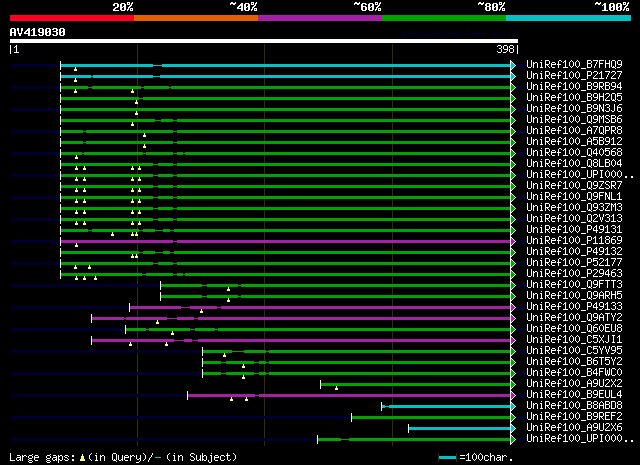Open hit UniRef100_B9N3J6
The image size is (640, 465).
(574, 109)
